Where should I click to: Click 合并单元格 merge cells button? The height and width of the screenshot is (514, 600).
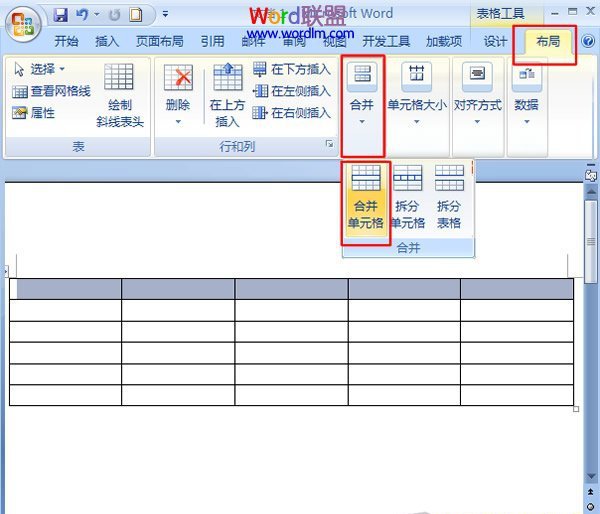[366, 198]
